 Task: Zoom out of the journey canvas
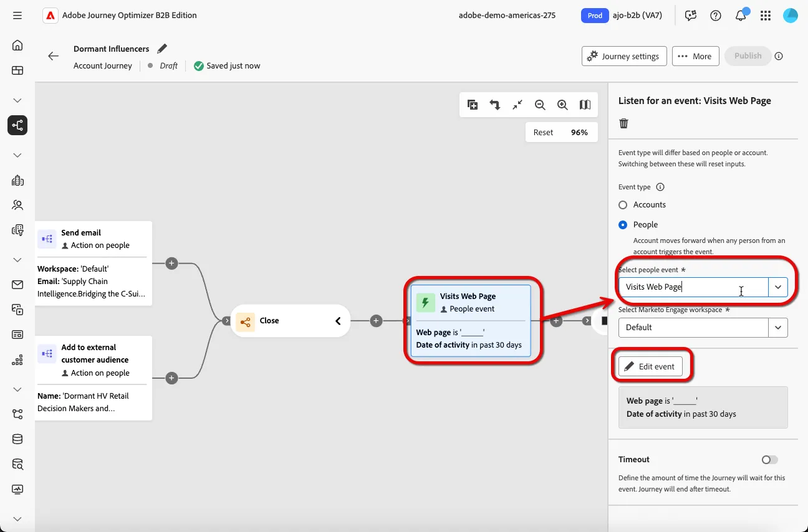pyautogui.click(x=540, y=105)
